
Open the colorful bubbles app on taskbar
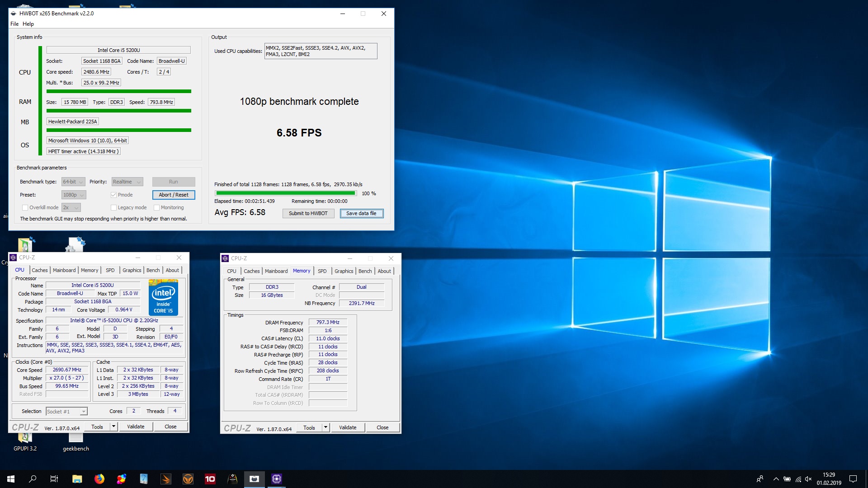[121, 479]
